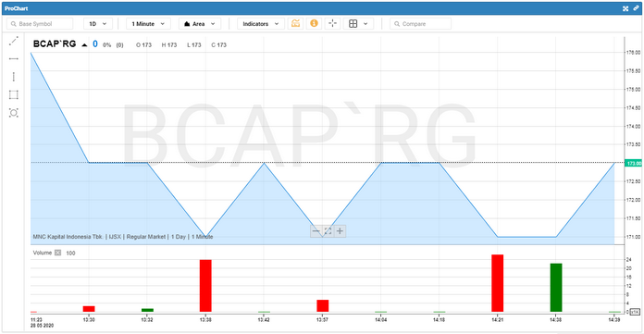Click the link icon in title bar

pyautogui.click(x=636, y=8)
